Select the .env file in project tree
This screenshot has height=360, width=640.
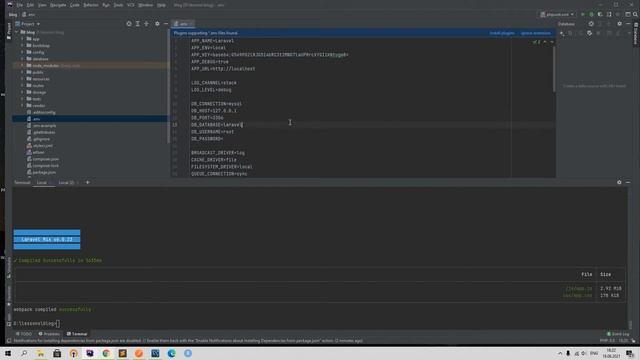90,119
